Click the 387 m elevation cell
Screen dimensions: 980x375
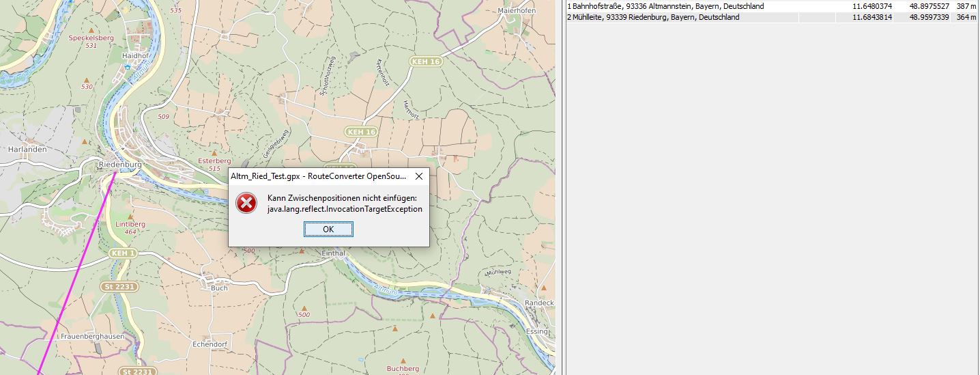966,6
